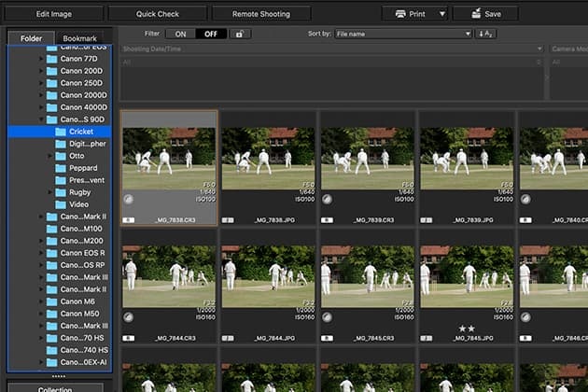Click the RAW+JPG badge on _MG_7838.JPG

tap(228, 220)
